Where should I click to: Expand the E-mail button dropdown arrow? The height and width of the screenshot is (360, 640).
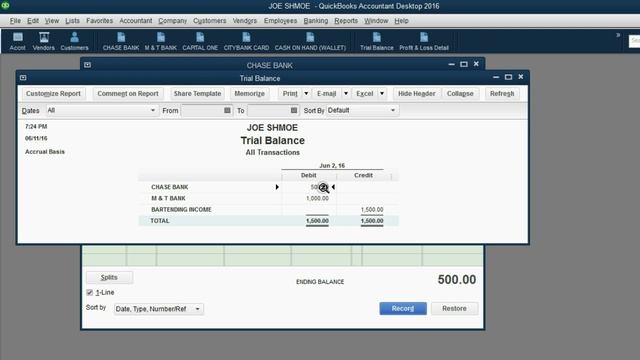pos(346,93)
